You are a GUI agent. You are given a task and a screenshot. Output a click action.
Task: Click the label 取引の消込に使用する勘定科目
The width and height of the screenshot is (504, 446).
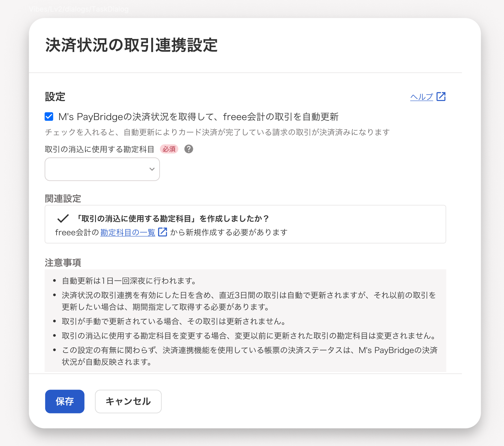[100, 149]
